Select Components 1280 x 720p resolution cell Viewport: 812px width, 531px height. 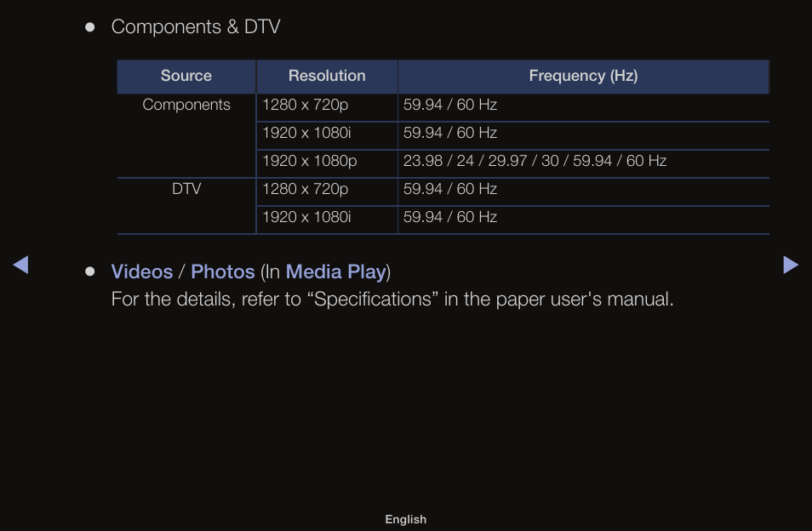point(327,108)
